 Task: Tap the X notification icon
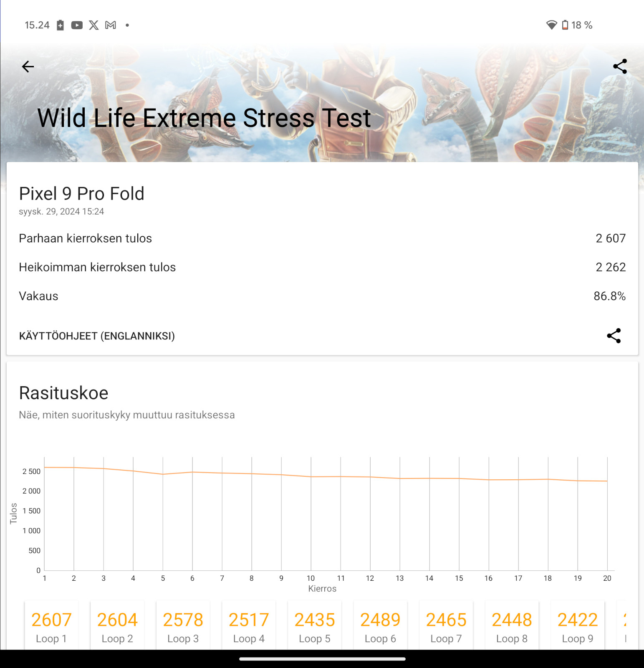coord(94,25)
